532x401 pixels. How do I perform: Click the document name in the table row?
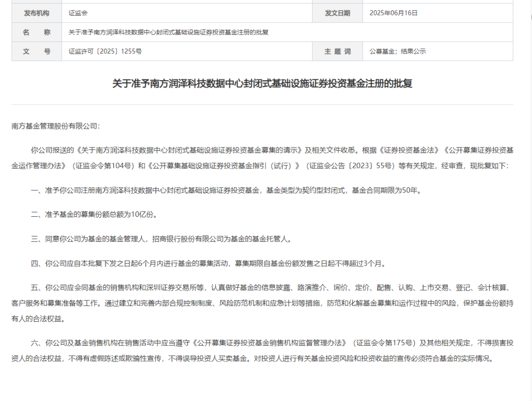[x=168, y=33]
